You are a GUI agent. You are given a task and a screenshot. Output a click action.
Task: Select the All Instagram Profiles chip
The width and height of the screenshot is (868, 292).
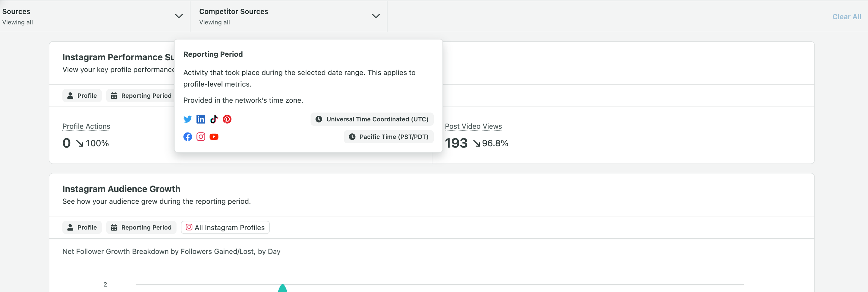click(x=225, y=228)
